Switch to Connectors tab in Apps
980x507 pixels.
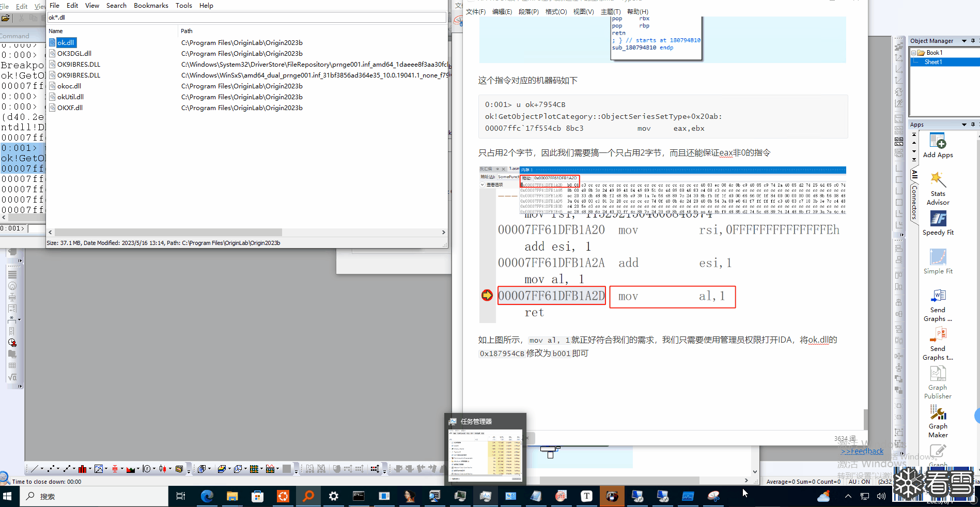pos(914,203)
